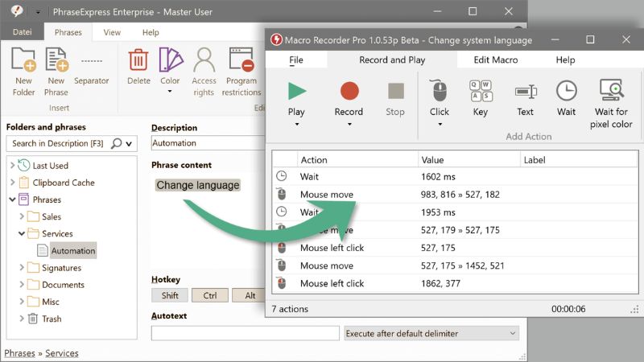Open the Datei tab in PhraseExpress

(x=23, y=31)
